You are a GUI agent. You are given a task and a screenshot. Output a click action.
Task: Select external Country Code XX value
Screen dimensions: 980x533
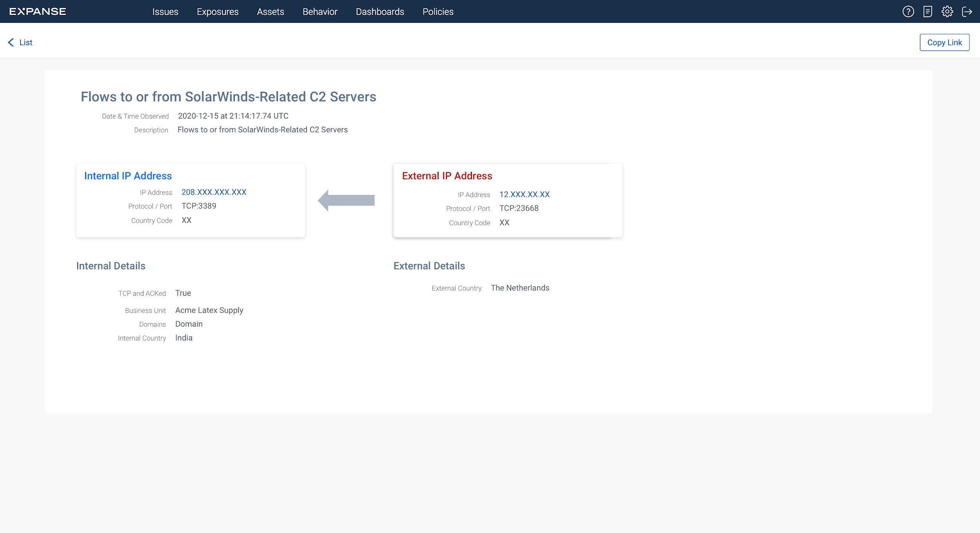coord(504,223)
